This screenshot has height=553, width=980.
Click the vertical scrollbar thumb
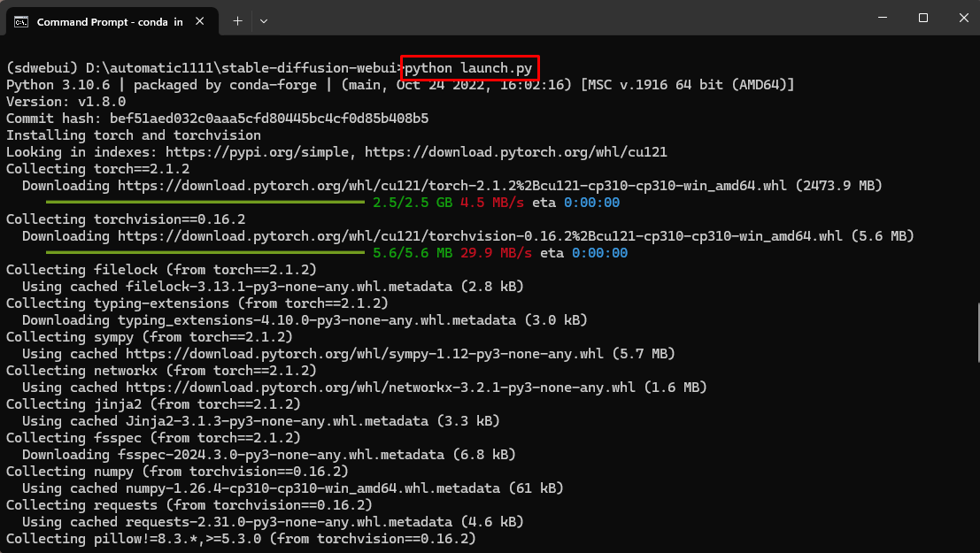976,332
